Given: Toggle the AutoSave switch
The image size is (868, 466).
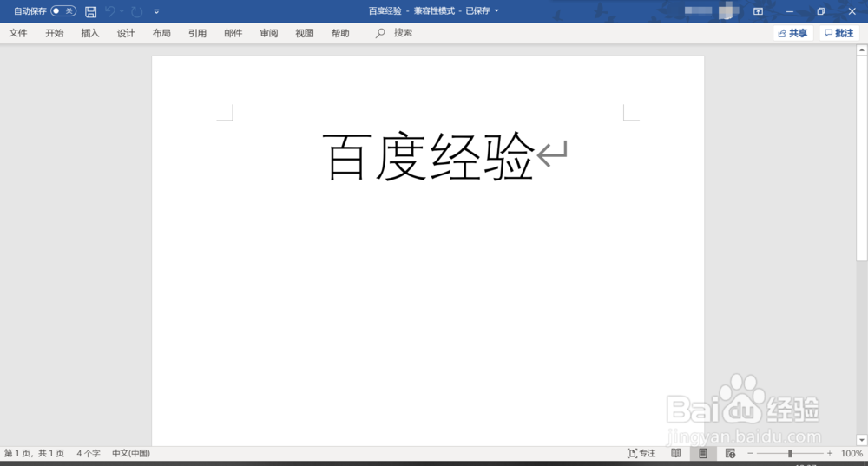Looking at the screenshot, I should click(63, 11).
